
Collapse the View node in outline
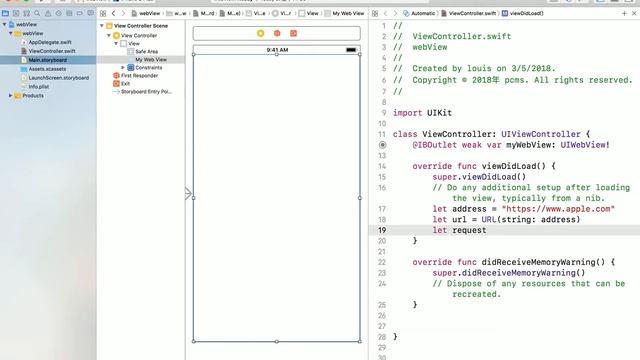[x=116, y=43]
